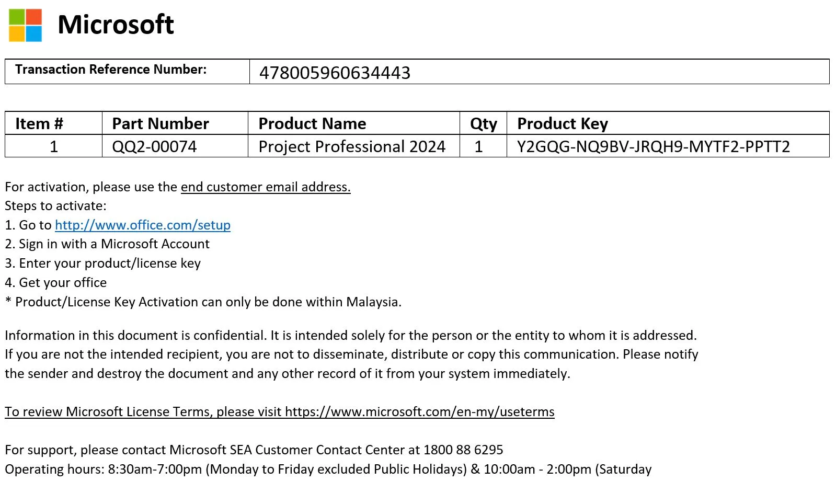The width and height of the screenshot is (836, 504).
Task: Click the Qty column header
Action: 483,124
